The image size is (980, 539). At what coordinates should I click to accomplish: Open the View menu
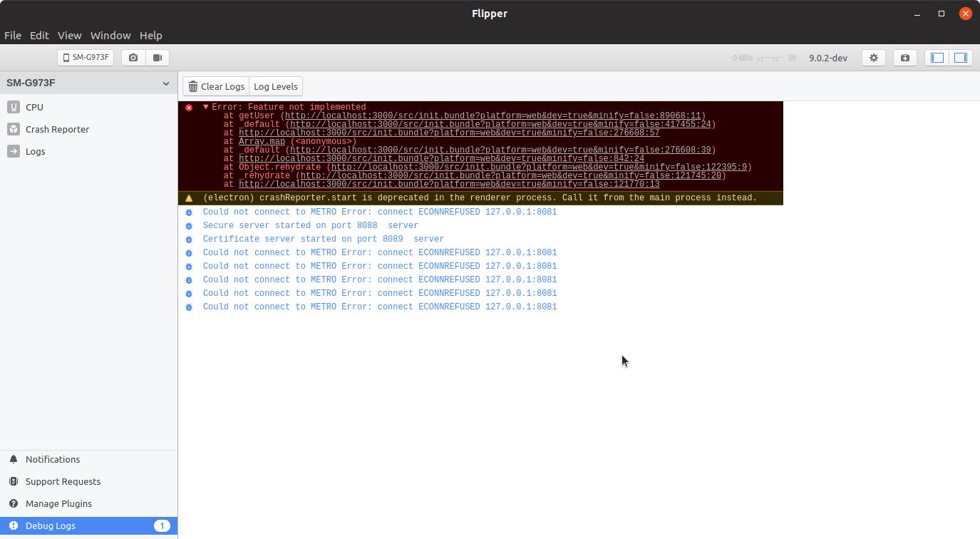(x=69, y=35)
